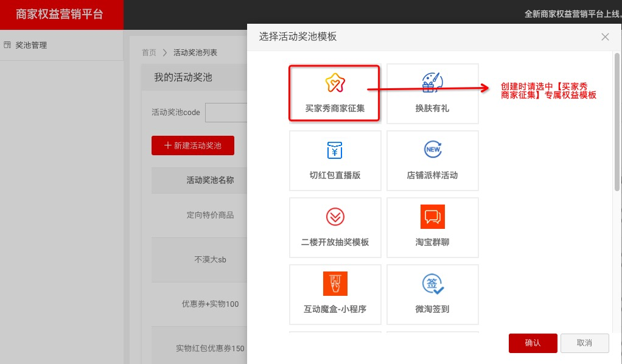Click the 商家权益营销平台 logo title

(60, 14)
